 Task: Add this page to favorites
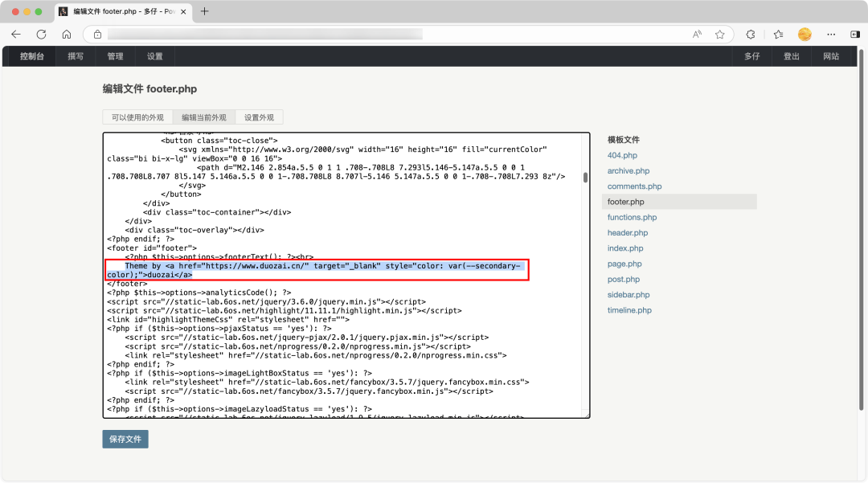(x=719, y=35)
